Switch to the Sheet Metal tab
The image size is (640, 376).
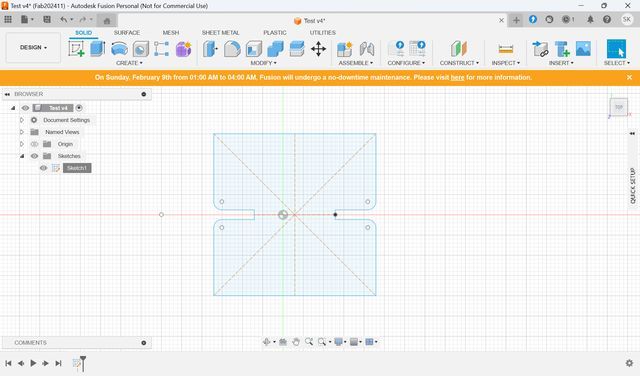coord(220,33)
